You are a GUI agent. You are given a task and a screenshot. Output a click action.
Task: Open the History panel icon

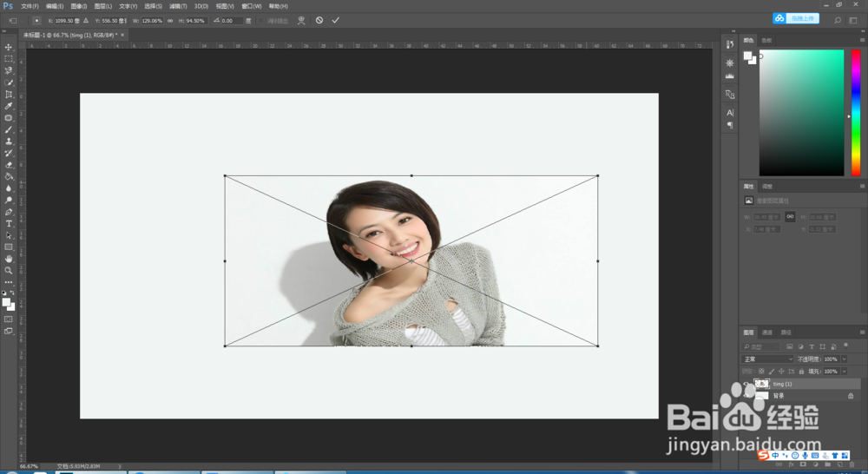pos(730,45)
